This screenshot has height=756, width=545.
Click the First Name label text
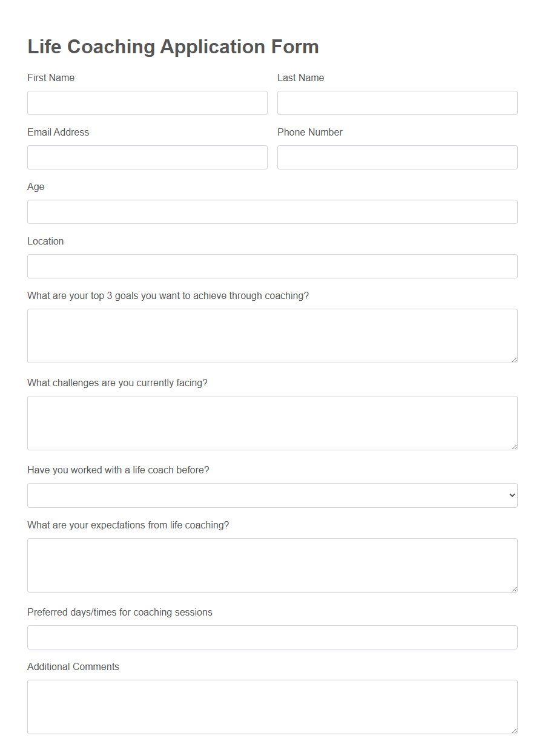coord(50,77)
